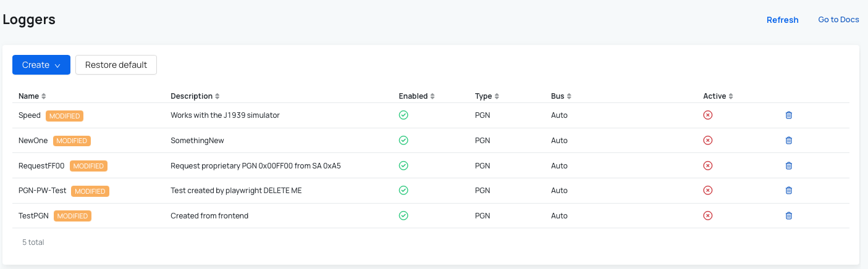Viewport: 868px width, 269px height.
Task: Open the RequestFF00 logger row
Action: [431, 166]
